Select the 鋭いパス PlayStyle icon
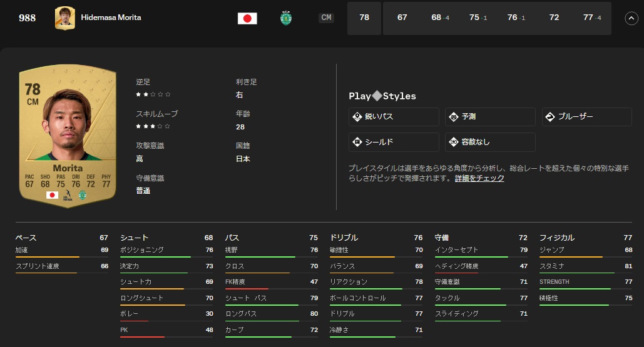The width and height of the screenshot is (644, 347). click(357, 117)
